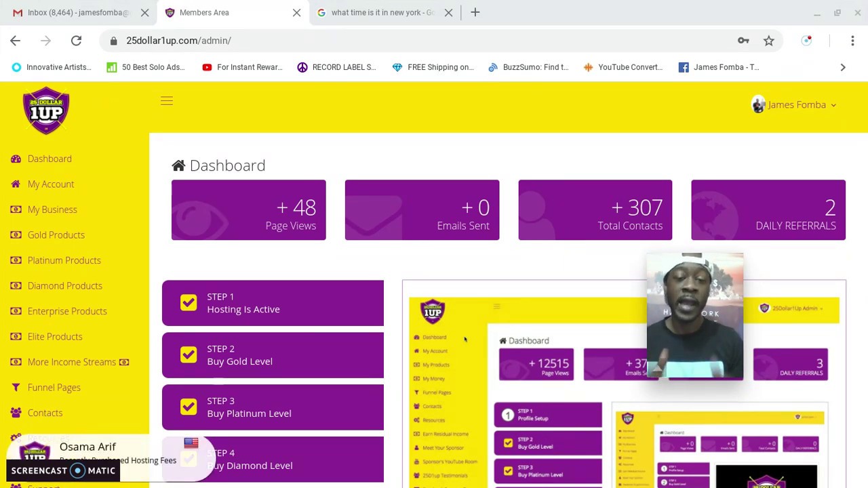Image resolution: width=868 pixels, height=488 pixels.
Task: Open James Fomba user dropdown
Action: pos(794,104)
